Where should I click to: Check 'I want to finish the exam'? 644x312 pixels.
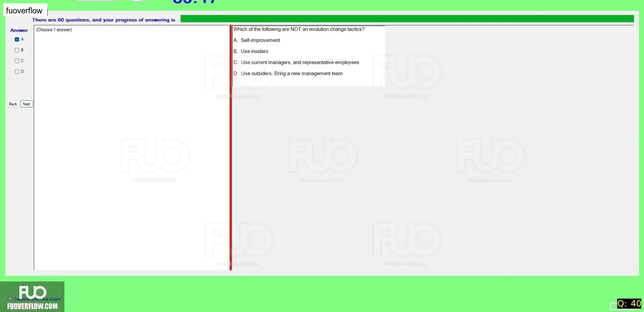(10, 298)
